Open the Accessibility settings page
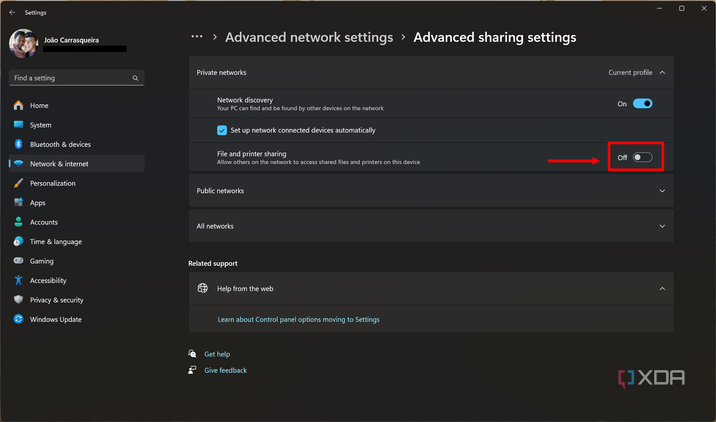 [x=77, y=280]
